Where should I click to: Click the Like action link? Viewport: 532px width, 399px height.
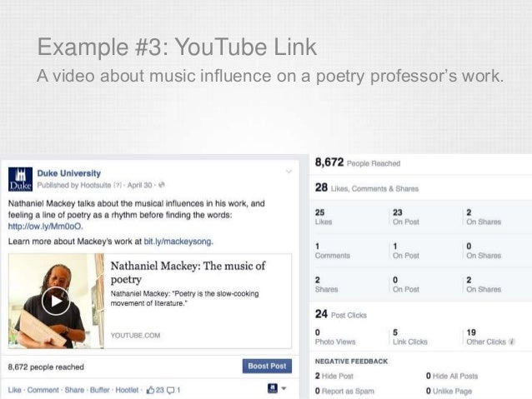pyautogui.click(x=14, y=389)
